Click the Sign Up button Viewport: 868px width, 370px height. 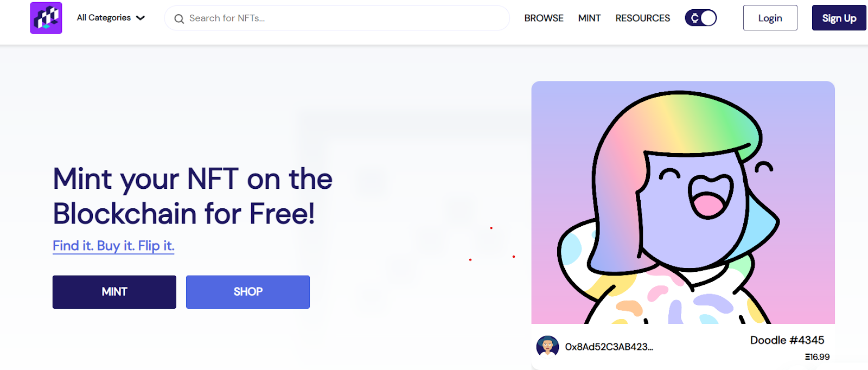point(839,18)
